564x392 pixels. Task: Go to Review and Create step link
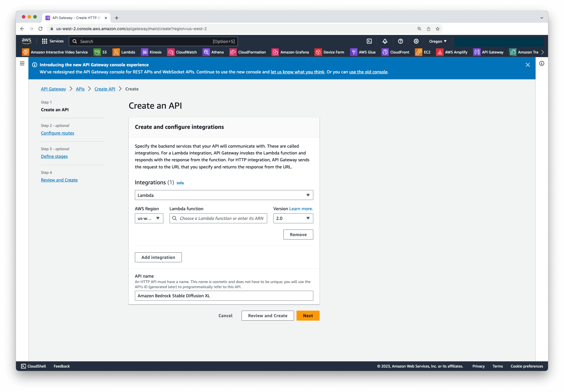click(59, 180)
